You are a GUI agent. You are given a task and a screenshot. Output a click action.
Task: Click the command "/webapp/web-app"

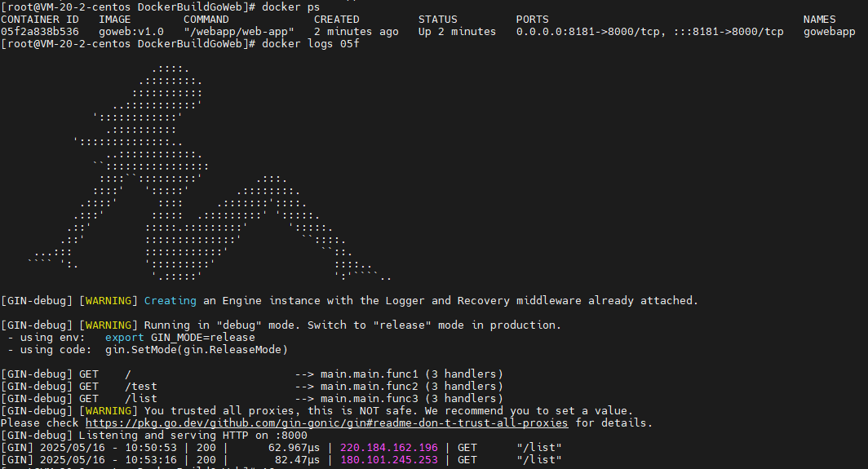(239, 32)
